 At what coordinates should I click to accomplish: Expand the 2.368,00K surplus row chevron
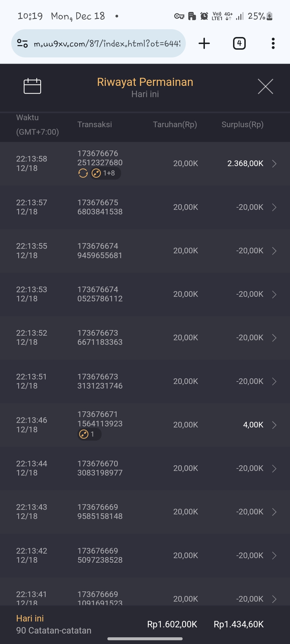click(274, 164)
